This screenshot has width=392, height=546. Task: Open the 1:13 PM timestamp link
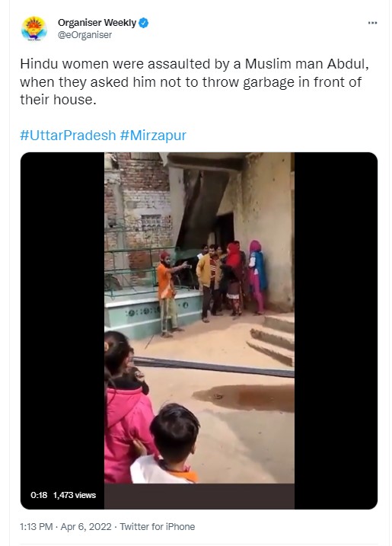click(37, 526)
